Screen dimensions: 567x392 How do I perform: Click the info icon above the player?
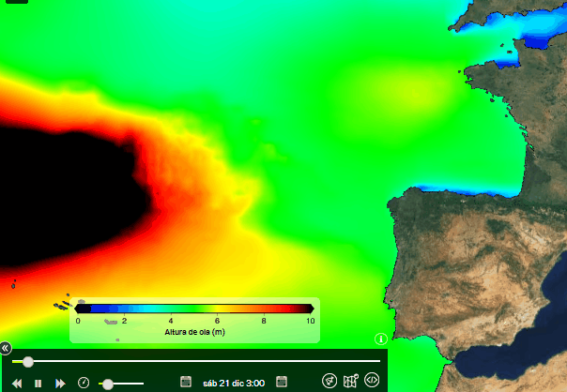(x=381, y=339)
